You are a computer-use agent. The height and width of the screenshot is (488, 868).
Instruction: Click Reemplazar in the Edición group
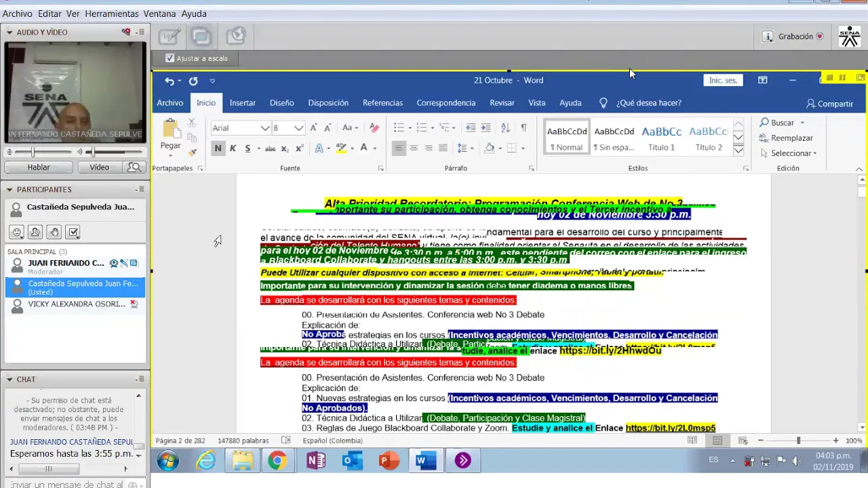pyautogui.click(x=787, y=138)
